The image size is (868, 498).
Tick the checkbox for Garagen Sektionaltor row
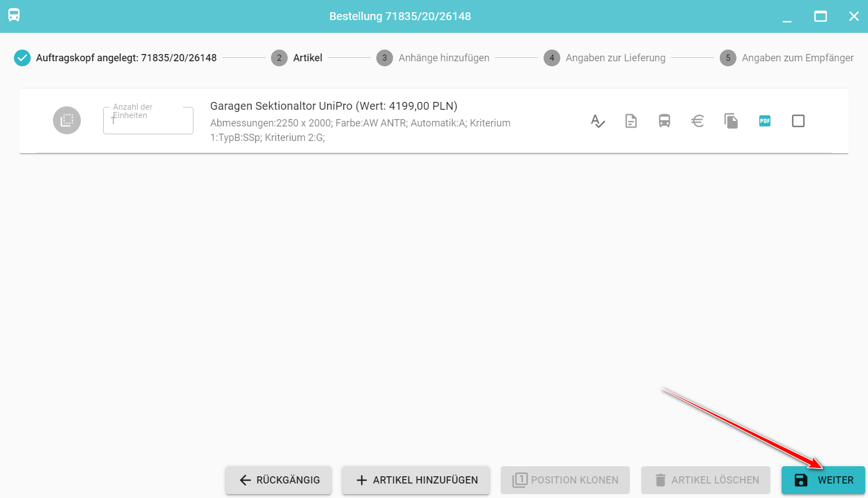(798, 121)
